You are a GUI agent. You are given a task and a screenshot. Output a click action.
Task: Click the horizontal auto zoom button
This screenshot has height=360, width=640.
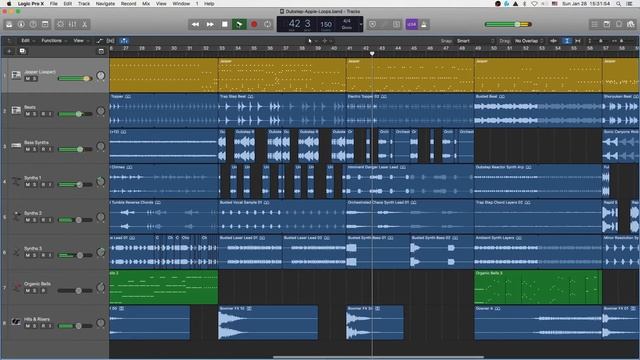coord(578,41)
